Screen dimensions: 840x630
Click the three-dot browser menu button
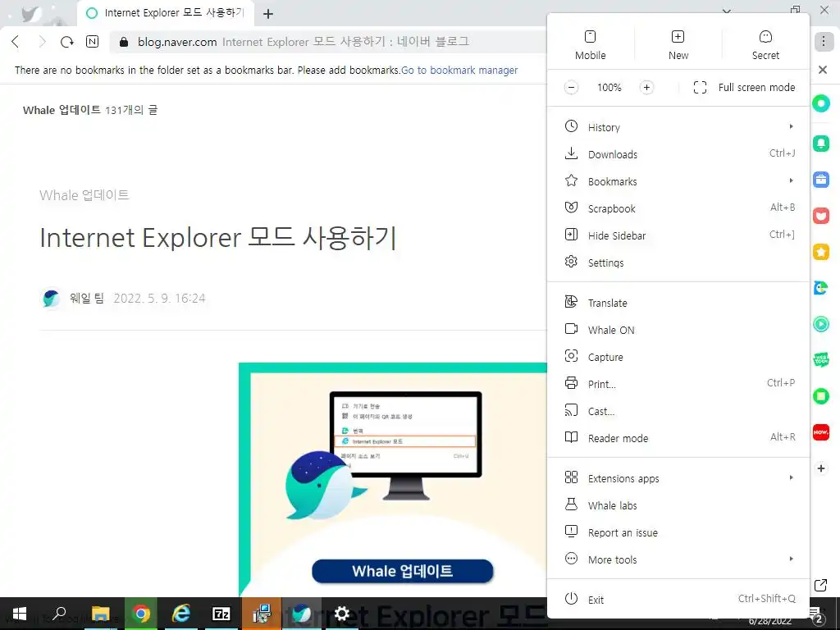[x=824, y=41]
